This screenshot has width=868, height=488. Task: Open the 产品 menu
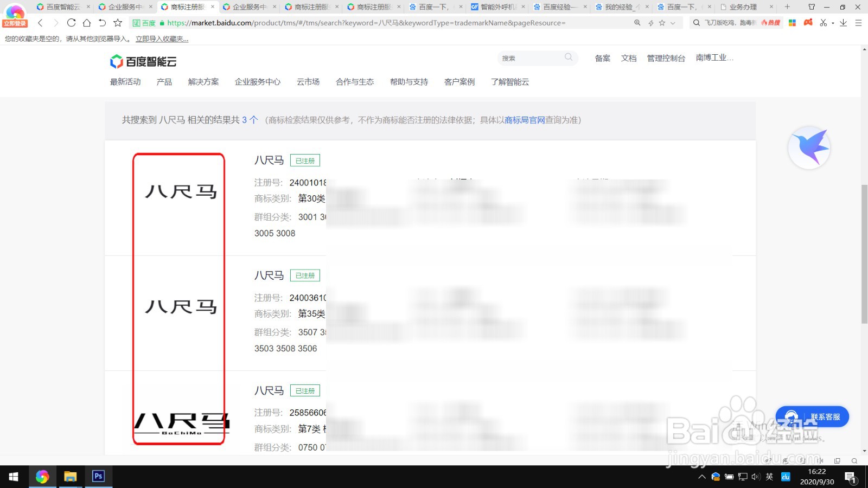[164, 82]
